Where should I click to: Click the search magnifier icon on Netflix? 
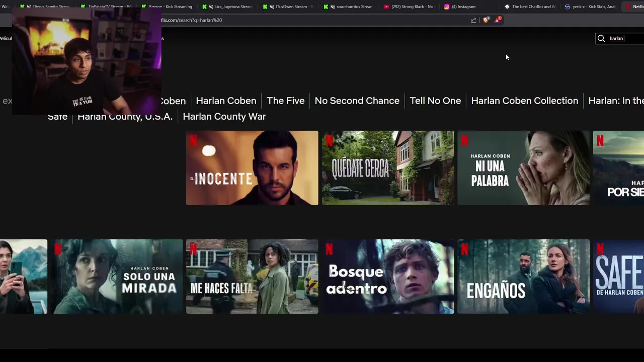click(601, 38)
